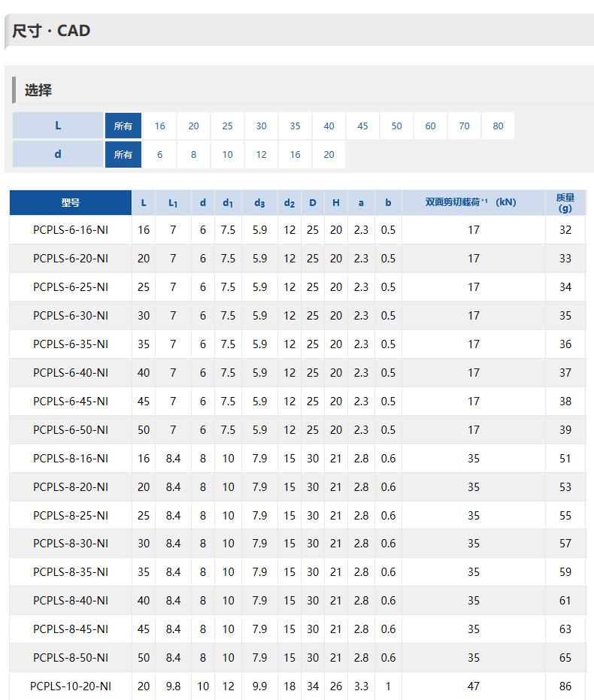This screenshot has height=700, width=594.
Task: Filter L length by 25
Action: point(227,126)
